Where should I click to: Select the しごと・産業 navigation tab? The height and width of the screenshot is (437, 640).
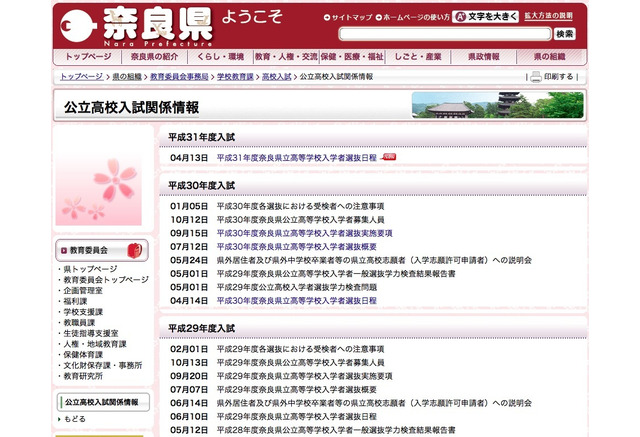click(418, 57)
